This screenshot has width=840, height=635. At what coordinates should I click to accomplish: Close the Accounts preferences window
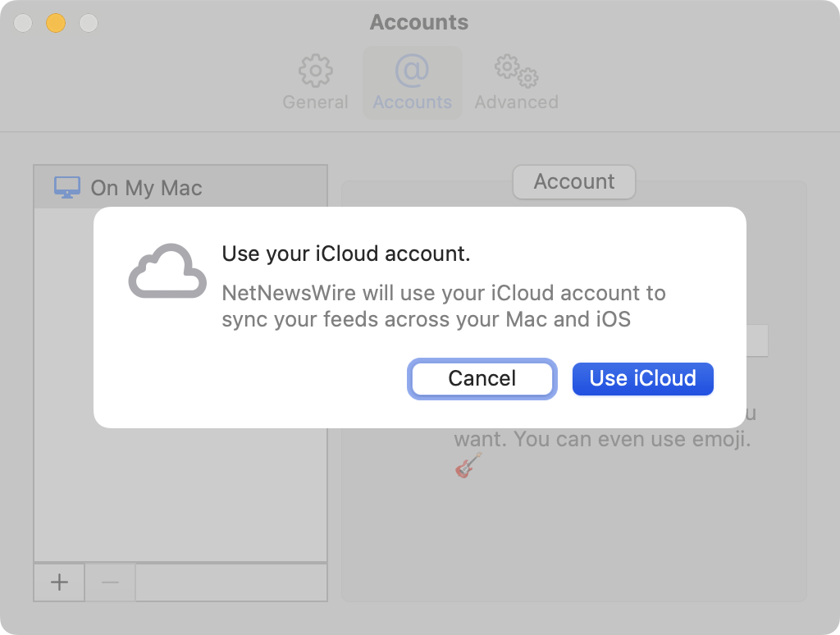pyautogui.click(x=23, y=23)
